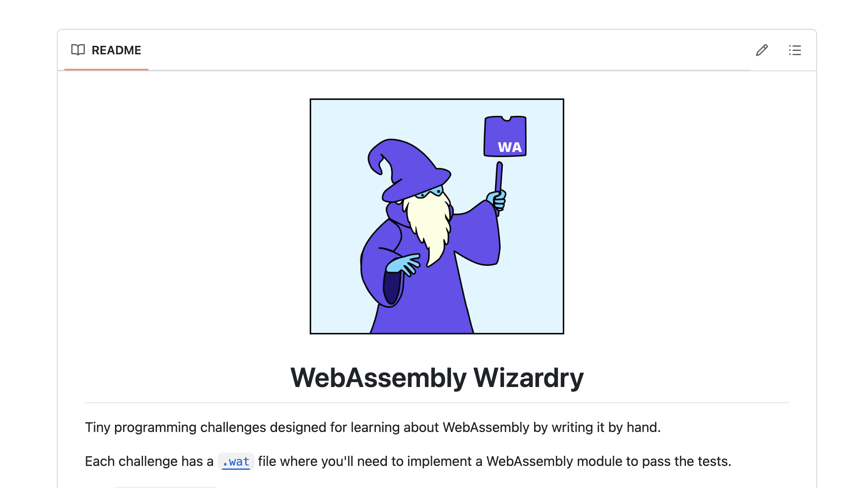Image resolution: width=868 pixels, height=488 pixels.
Task: Select the README tab label
Action: coord(116,50)
